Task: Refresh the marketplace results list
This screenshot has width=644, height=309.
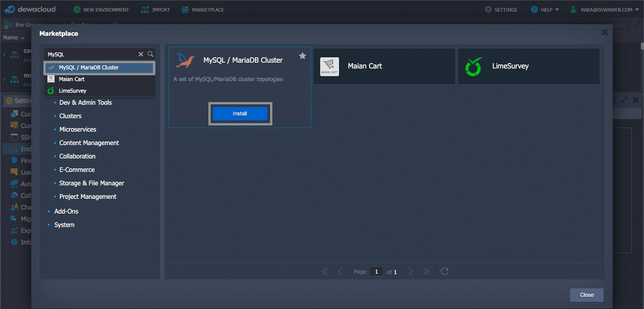Action: [x=445, y=271]
